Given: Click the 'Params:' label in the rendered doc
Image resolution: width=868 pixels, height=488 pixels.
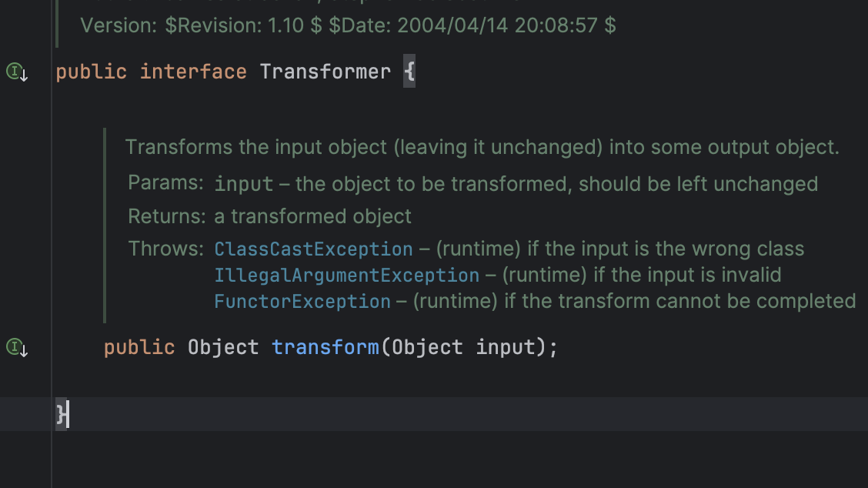Looking at the screenshot, I should point(165,182).
